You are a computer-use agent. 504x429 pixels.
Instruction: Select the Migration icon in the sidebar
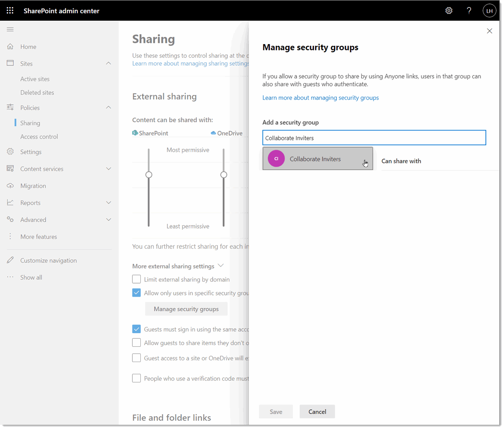10,186
